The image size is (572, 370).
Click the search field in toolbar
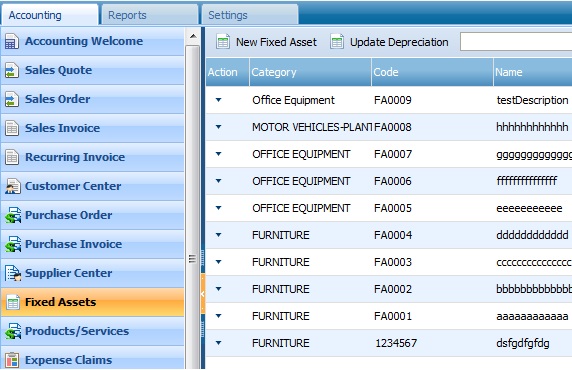(516, 42)
